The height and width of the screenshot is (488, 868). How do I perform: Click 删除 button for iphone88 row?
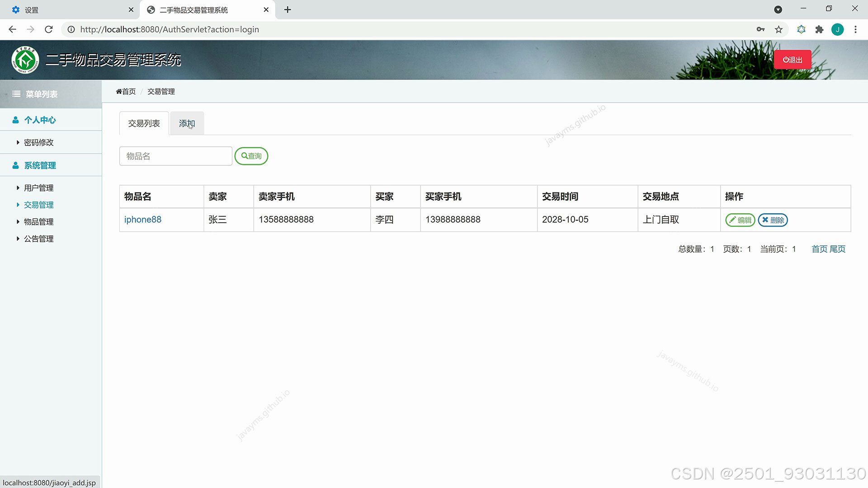point(773,220)
